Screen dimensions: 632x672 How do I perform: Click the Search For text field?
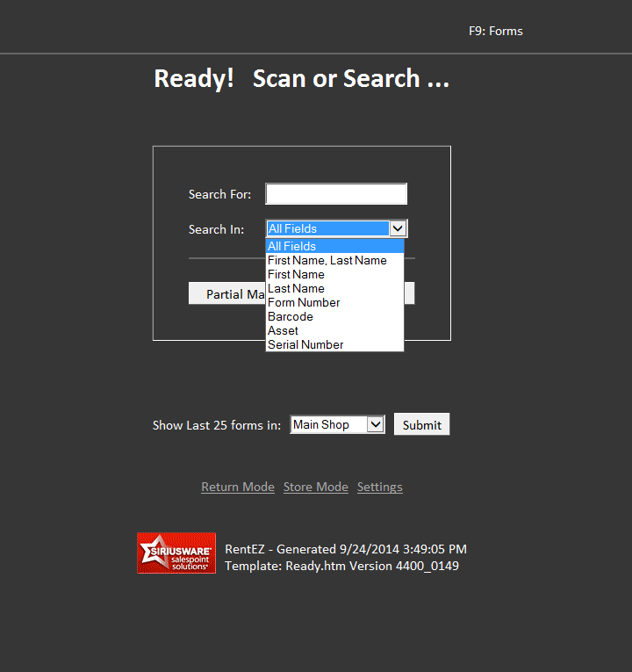[x=336, y=194]
